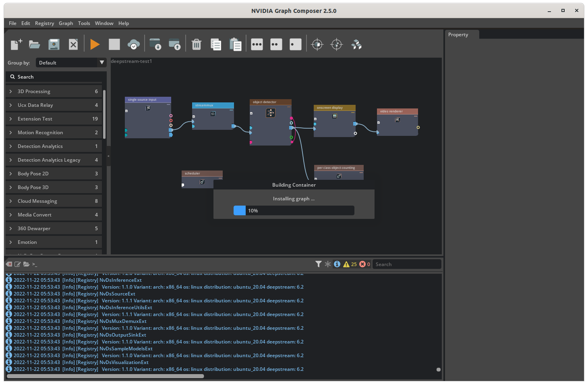Viewport: 588px width, 385px height.
Task: Expand the Detection Analytics category
Action: 54,146
